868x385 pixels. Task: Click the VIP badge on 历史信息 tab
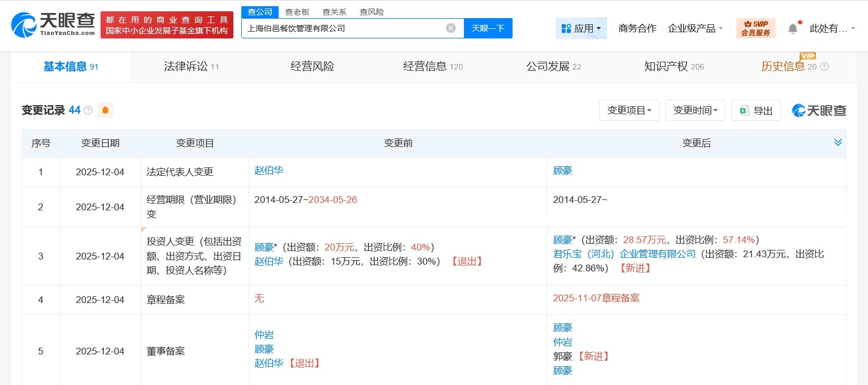pyautogui.click(x=807, y=56)
